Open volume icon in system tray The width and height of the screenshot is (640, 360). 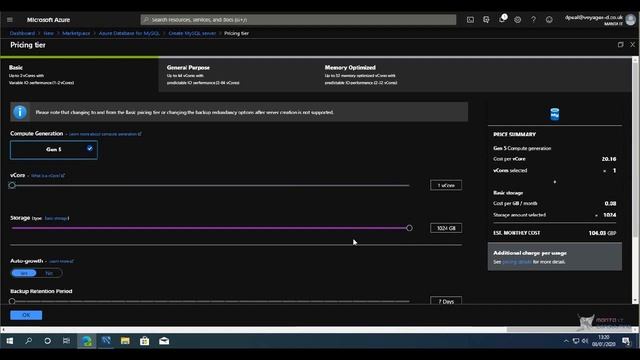(x=585, y=341)
